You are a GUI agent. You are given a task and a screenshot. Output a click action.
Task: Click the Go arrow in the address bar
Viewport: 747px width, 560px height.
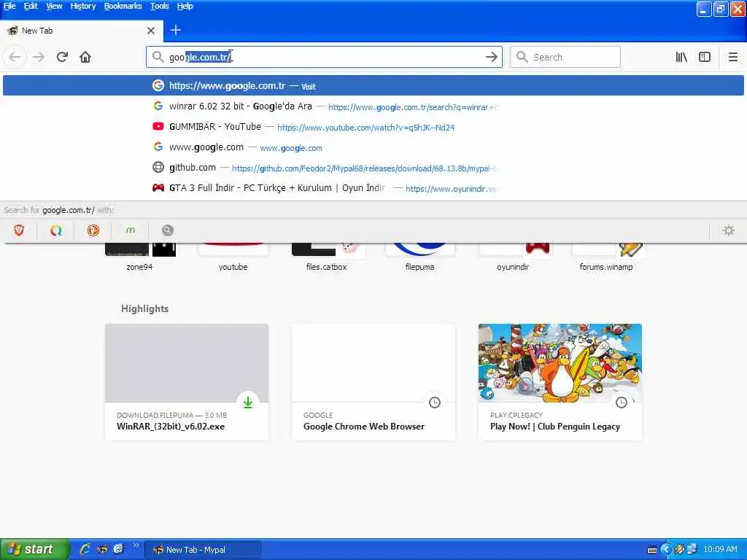[491, 57]
